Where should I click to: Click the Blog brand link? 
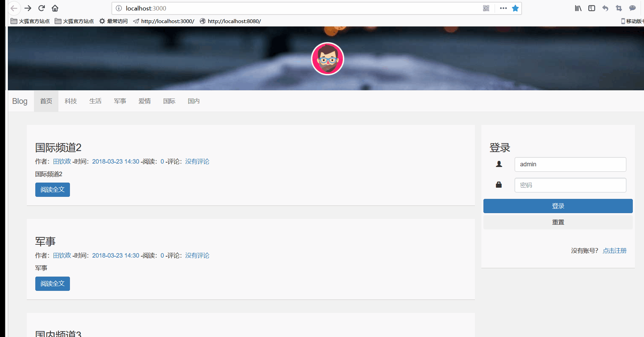point(20,101)
